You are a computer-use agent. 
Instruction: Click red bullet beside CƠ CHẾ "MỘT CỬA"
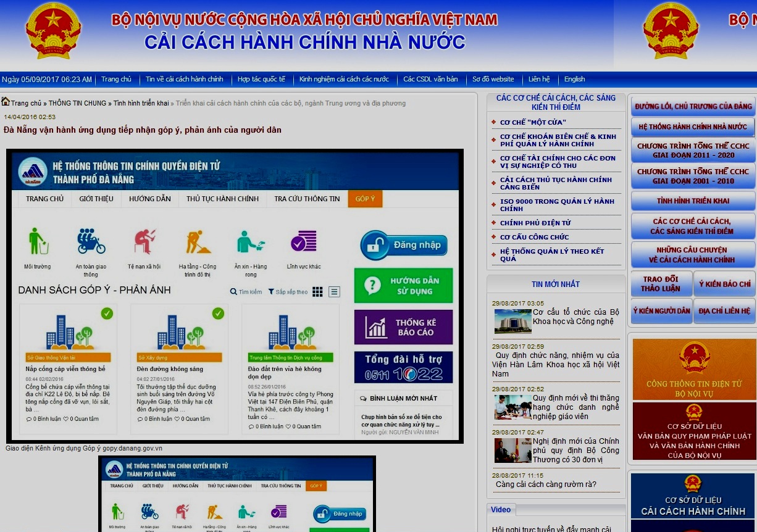(494, 123)
